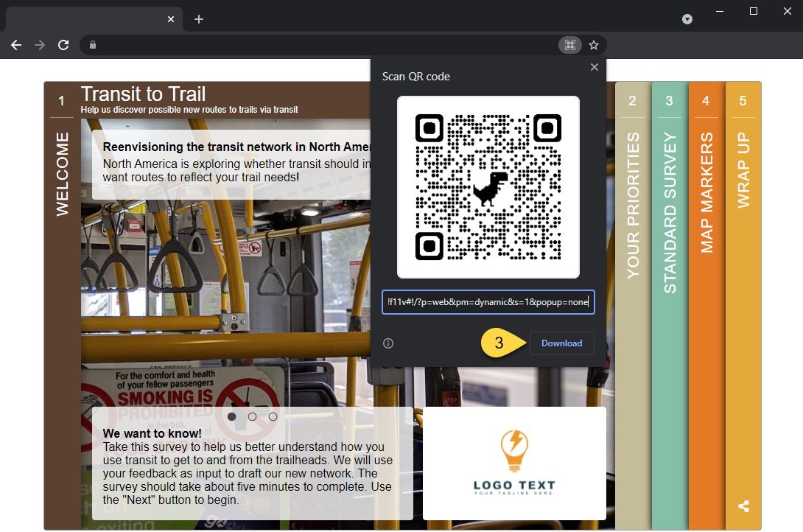Reload the page
Image resolution: width=803 pixels, height=532 pixels.
coord(63,45)
